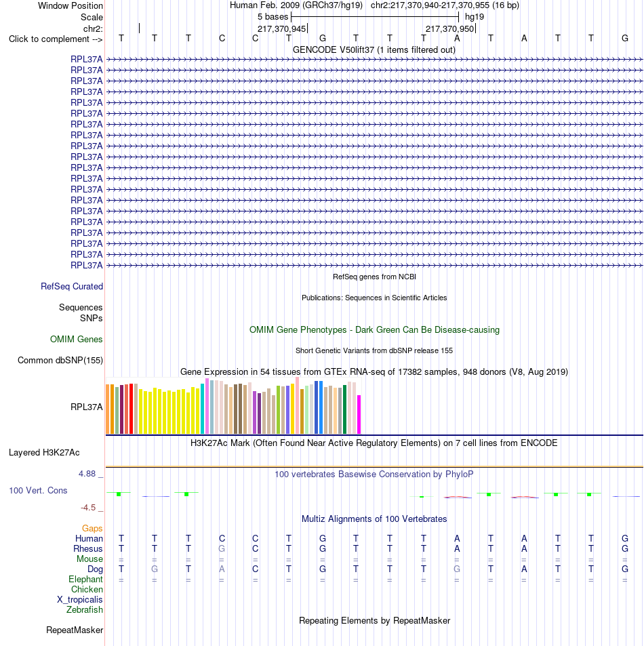
Task: Click the 'Click to complement -->' label
Action: [x=56, y=39]
